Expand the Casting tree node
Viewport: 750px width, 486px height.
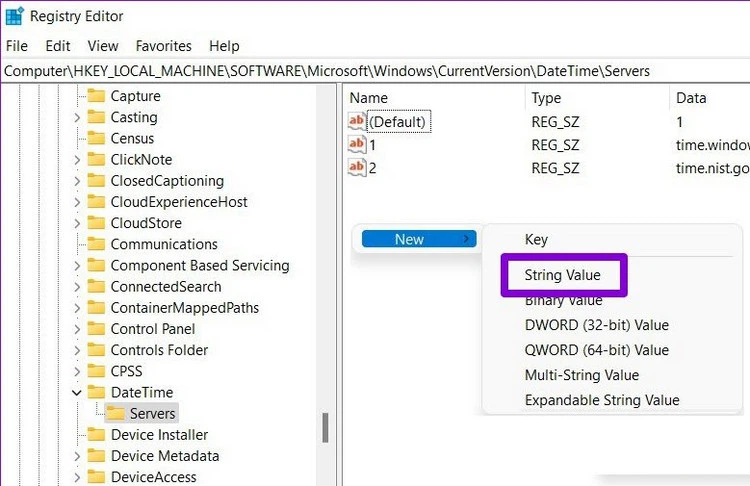click(77, 118)
